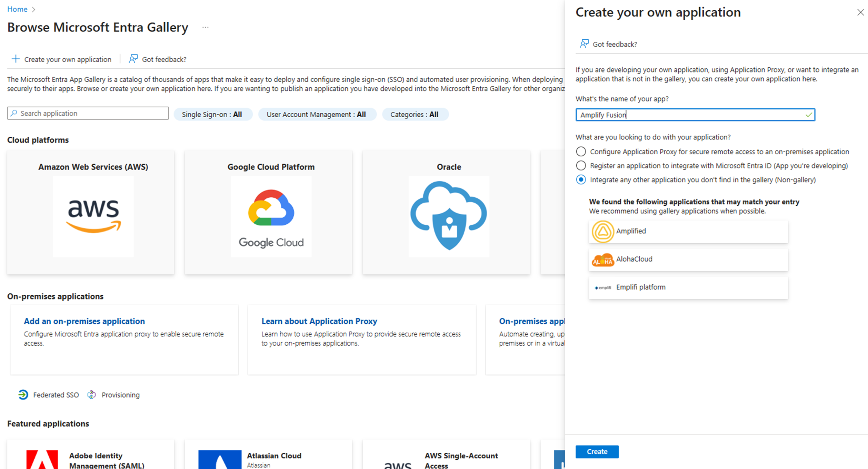Open the User Account Management filter
This screenshot has height=469, width=868.
(x=317, y=114)
